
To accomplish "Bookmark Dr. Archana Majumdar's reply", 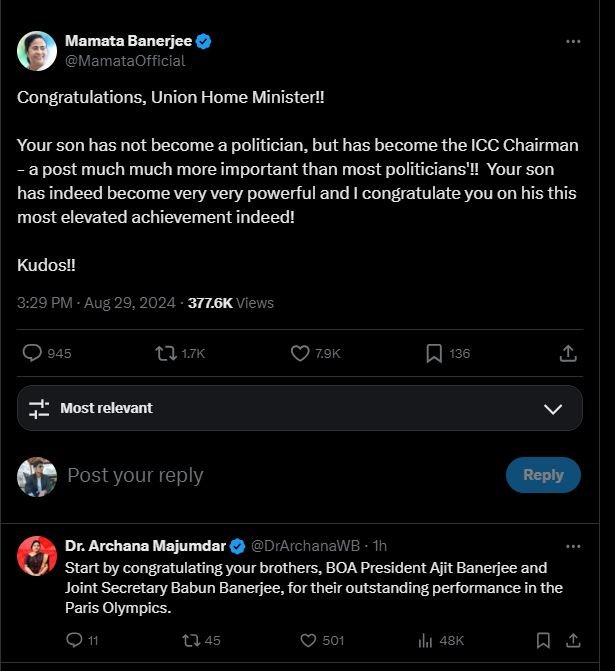I will tap(543, 640).
